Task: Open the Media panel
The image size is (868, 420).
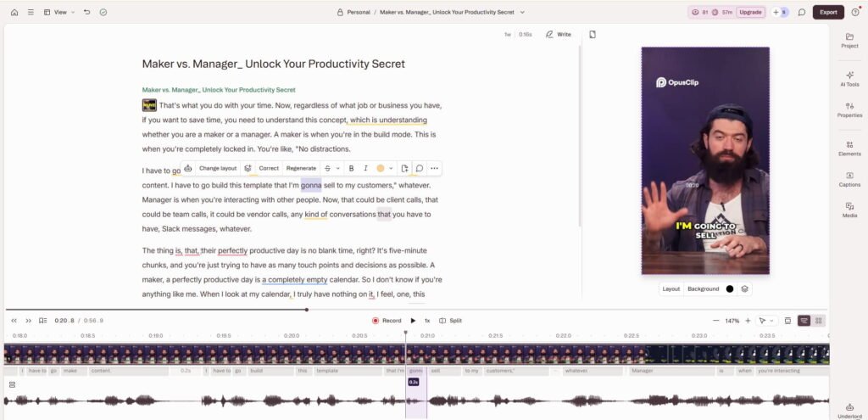Action: [x=849, y=210]
